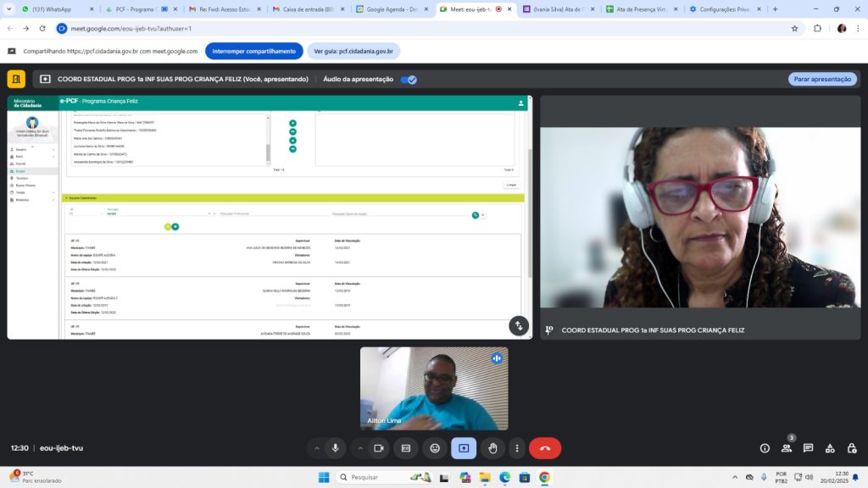The image size is (868, 488).
Task: Hang up with the red call button
Action: (x=544, y=448)
